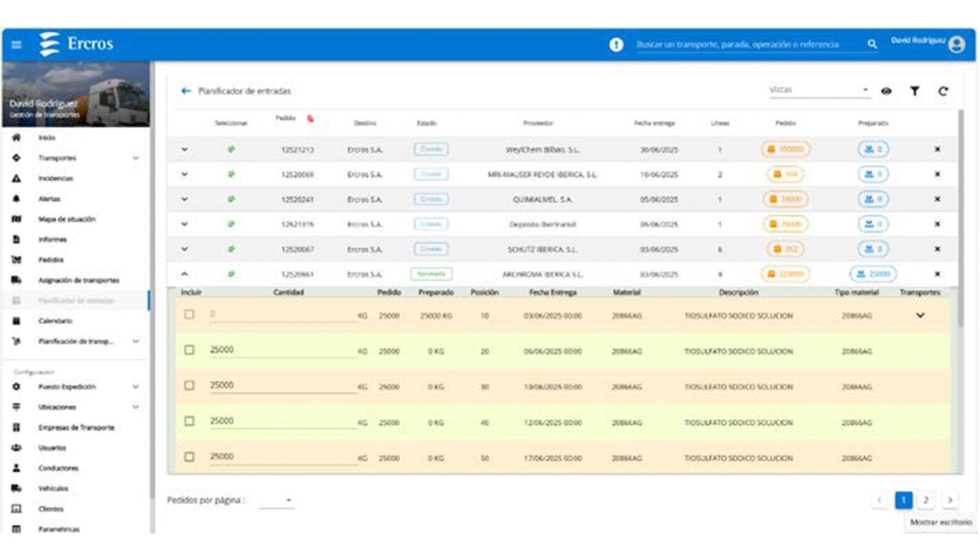
Task: Open Pedidos por página dropdown
Action: coord(277,500)
